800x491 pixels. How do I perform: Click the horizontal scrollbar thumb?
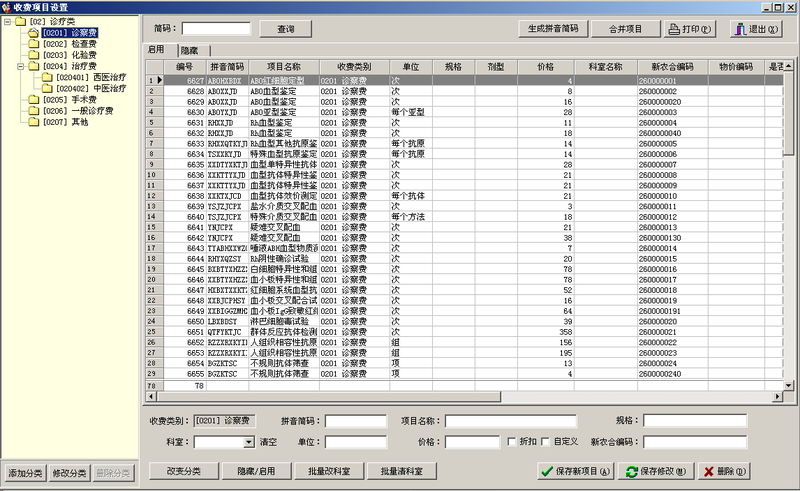pos(329,396)
